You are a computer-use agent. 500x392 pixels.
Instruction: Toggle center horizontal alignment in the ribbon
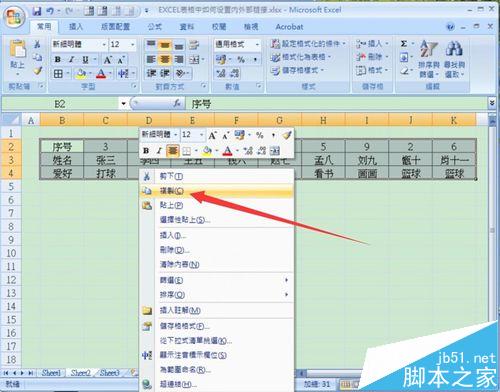pyautogui.click(x=165, y=59)
